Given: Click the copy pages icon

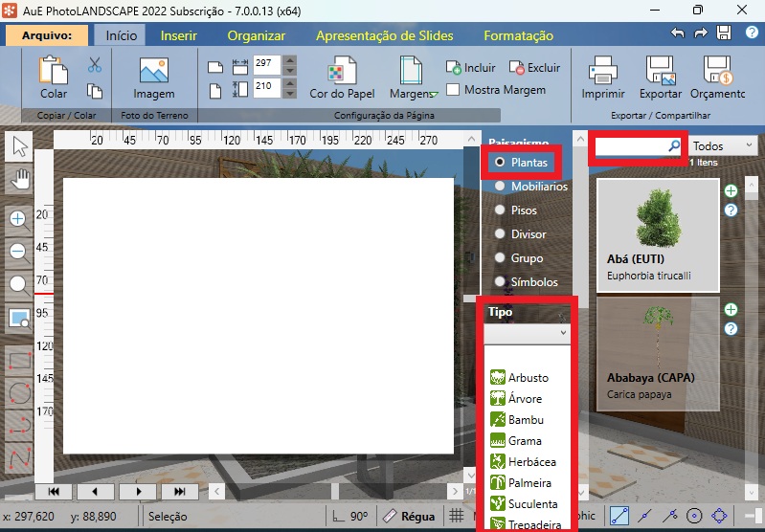Looking at the screenshot, I should tap(95, 91).
